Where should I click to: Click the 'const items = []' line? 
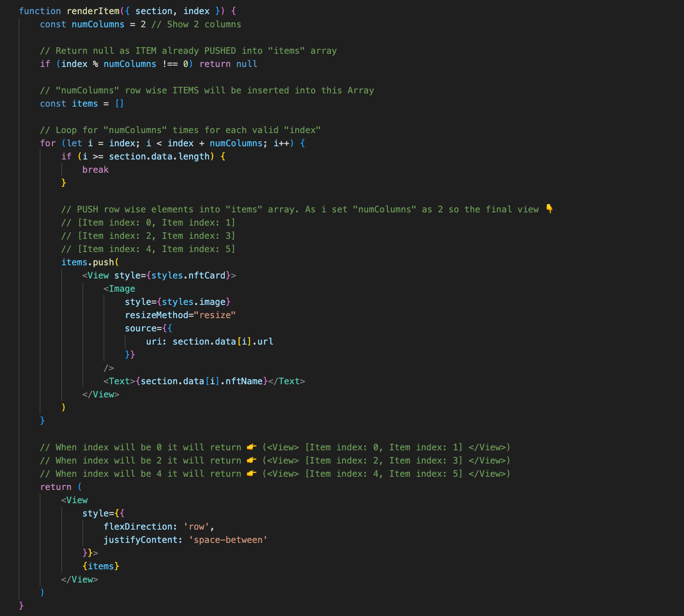point(82,104)
